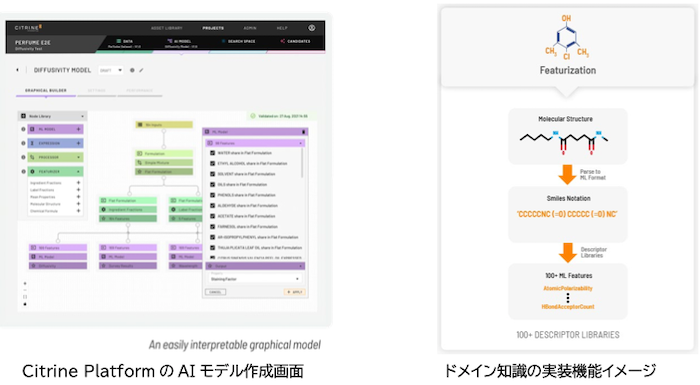Open info icon next to Draft dropdown
700x385 pixels.
point(132,70)
